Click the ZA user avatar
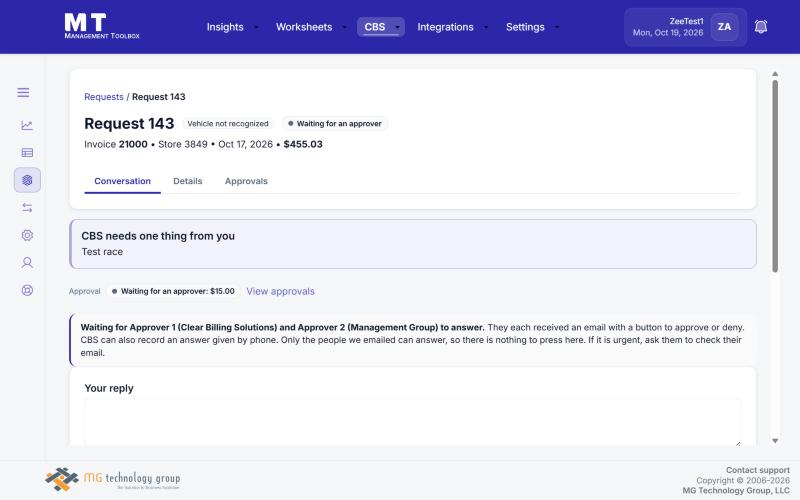Viewport: 800px width, 500px height. coord(724,27)
